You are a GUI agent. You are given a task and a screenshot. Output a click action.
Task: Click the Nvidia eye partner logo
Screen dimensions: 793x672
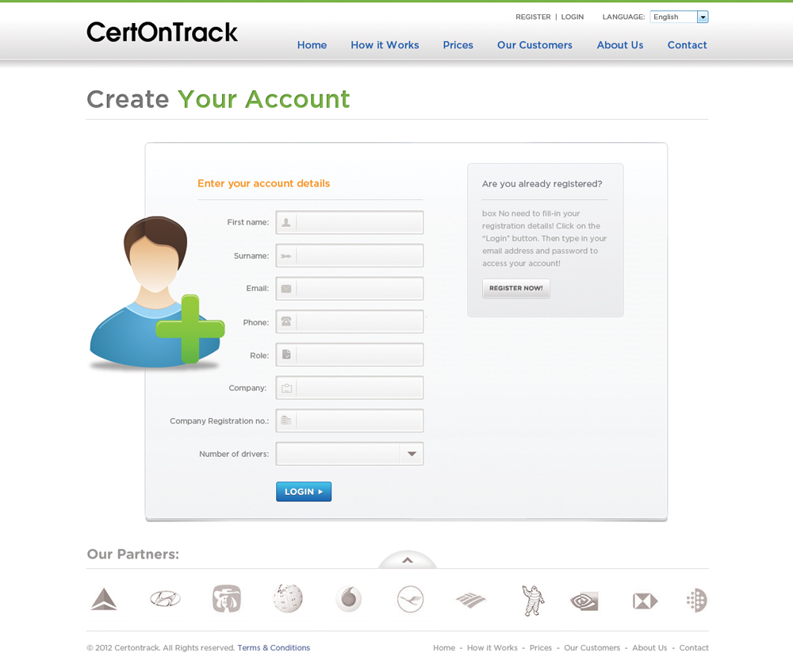point(584,601)
